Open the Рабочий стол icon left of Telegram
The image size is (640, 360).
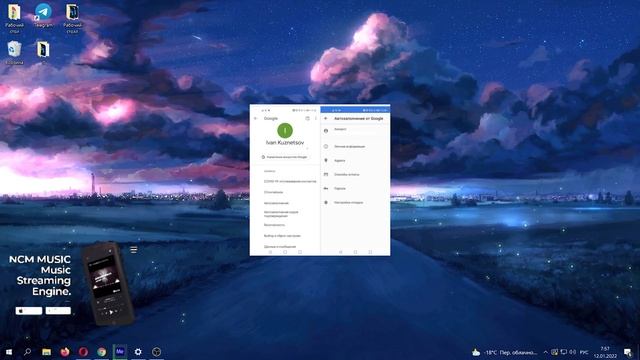(x=14, y=18)
